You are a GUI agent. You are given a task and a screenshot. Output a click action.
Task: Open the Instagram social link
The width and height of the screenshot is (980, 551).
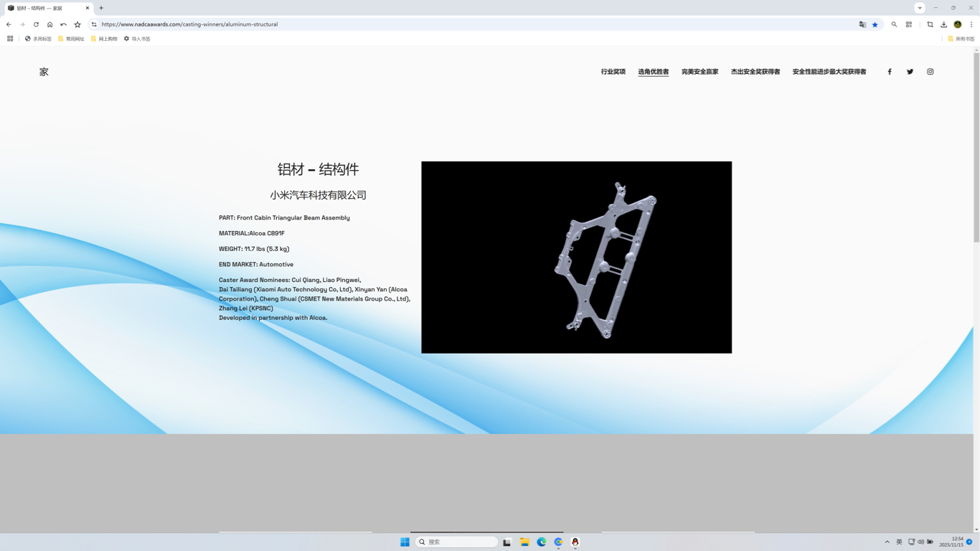point(930,72)
